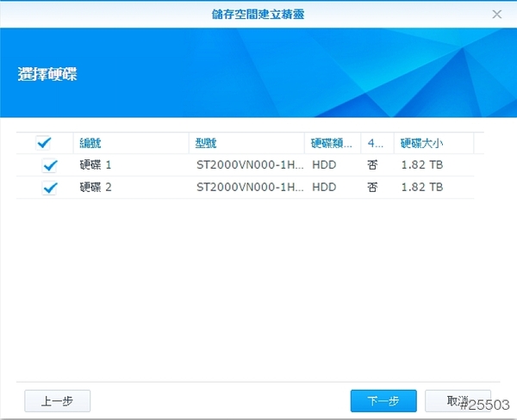
Task: Click the ST2000VN000 model of 硬碟 2
Action: point(249,187)
